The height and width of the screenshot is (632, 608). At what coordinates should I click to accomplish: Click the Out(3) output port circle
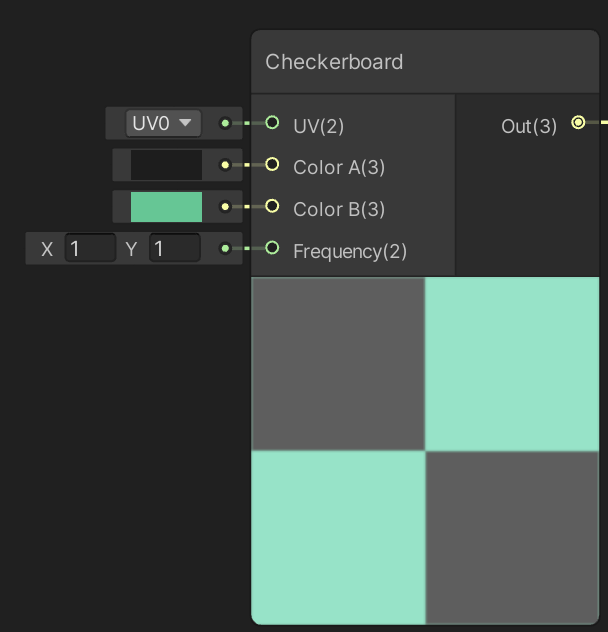[578, 123]
